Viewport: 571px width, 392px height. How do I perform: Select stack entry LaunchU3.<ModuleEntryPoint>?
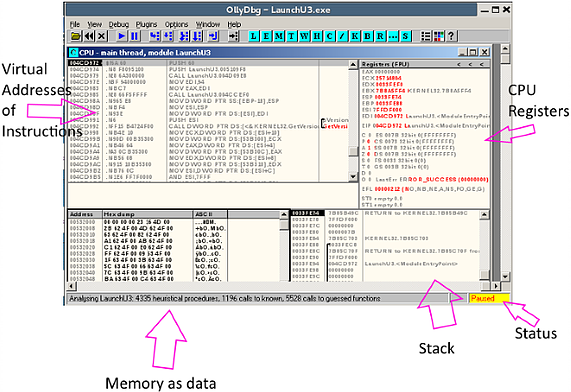point(385,264)
